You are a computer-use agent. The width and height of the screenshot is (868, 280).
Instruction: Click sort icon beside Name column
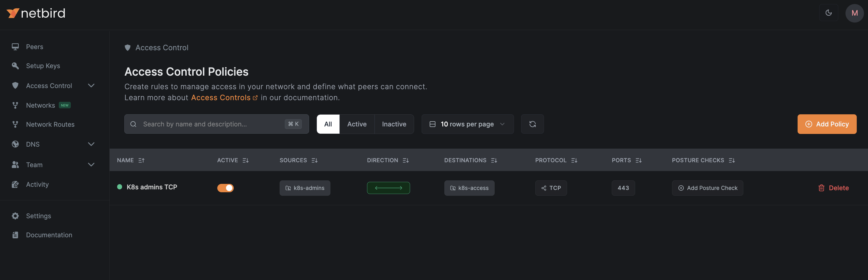tap(141, 160)
